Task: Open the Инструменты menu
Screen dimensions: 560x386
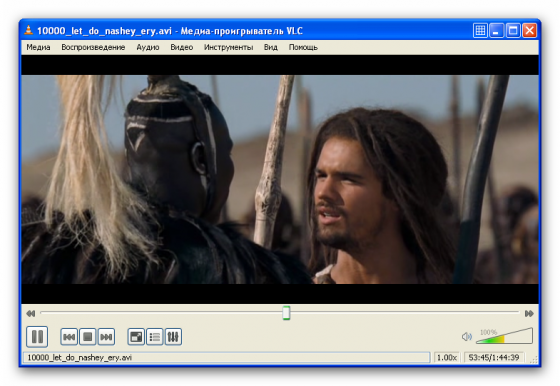Action: 228,47
